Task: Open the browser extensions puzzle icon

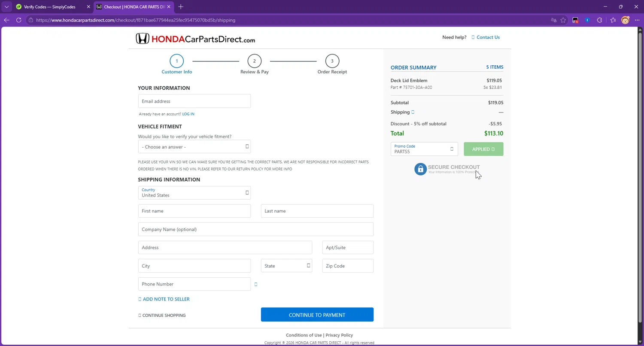Action: click(600, 20)
